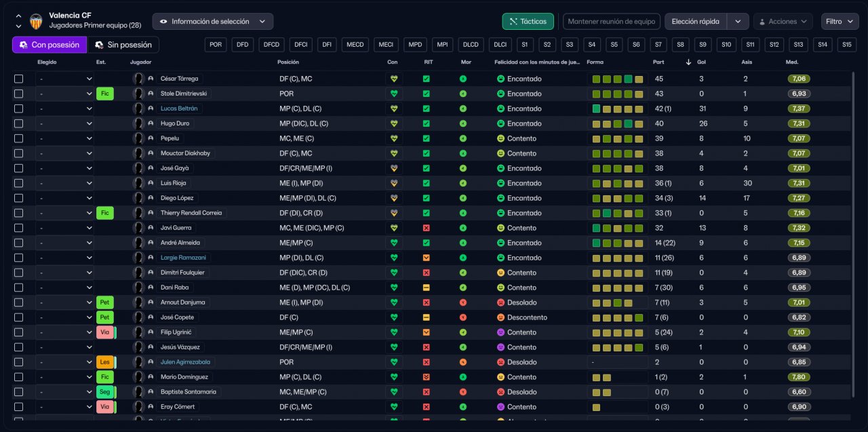Click Arnaut Danjuma's red morale icon
The height and width of the screenshot is (432, 868).
point(463,302)
